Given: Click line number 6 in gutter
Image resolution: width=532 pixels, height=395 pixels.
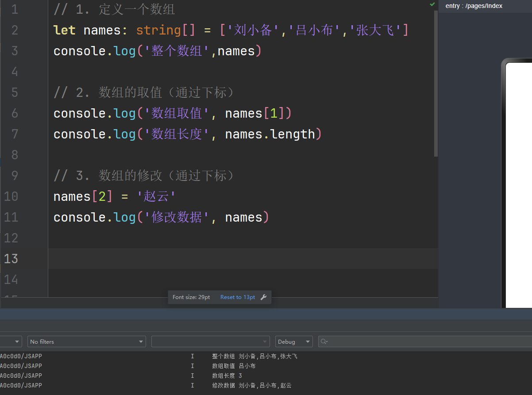Looking at the screenshot, I should (15, 113).
